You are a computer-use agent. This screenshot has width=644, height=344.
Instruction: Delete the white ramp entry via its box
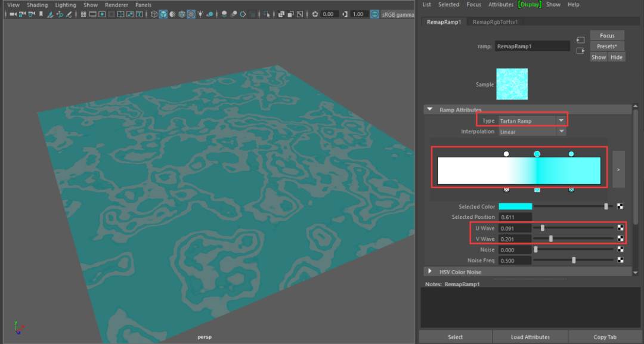tap(506, 189)
